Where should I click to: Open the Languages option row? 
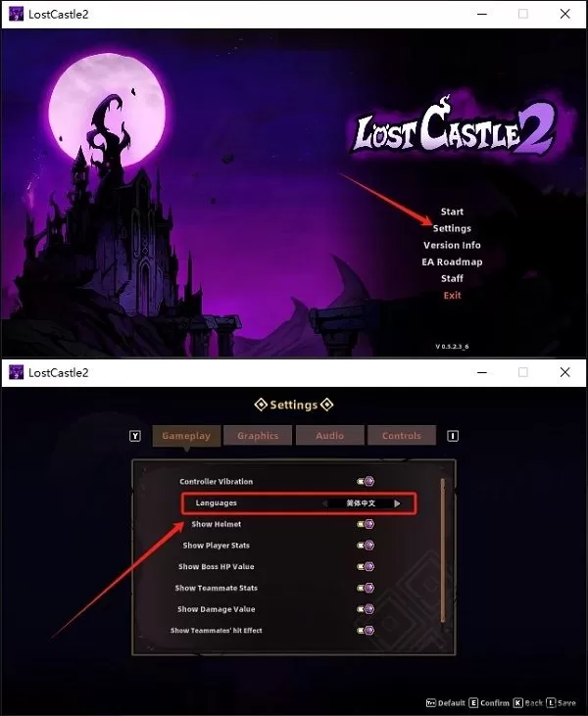tap(299, 503)
